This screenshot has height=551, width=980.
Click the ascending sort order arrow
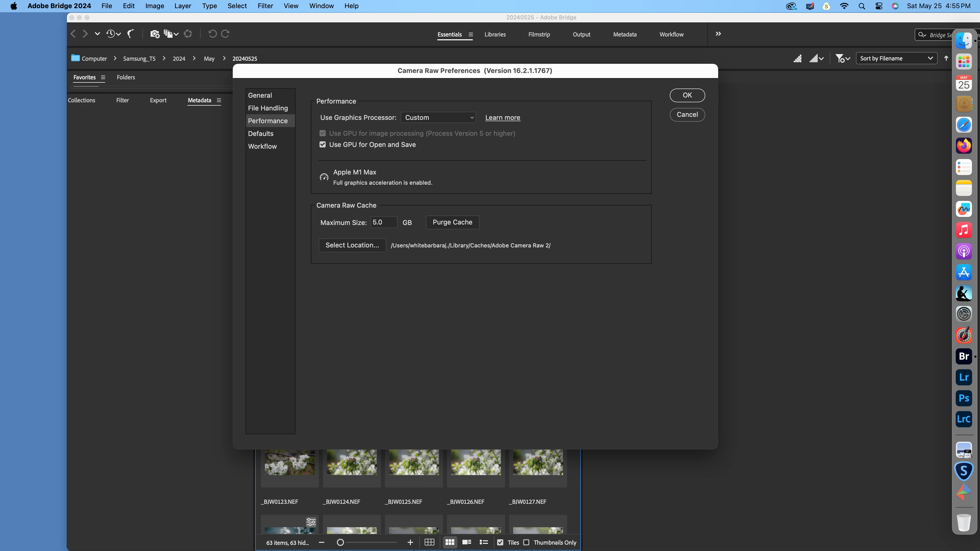click(x=946, y=58)
